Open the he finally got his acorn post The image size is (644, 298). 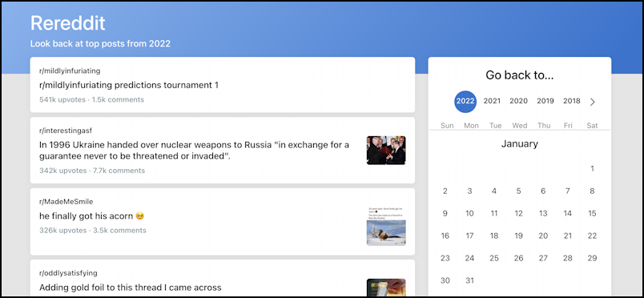click(x=91, y=215)
